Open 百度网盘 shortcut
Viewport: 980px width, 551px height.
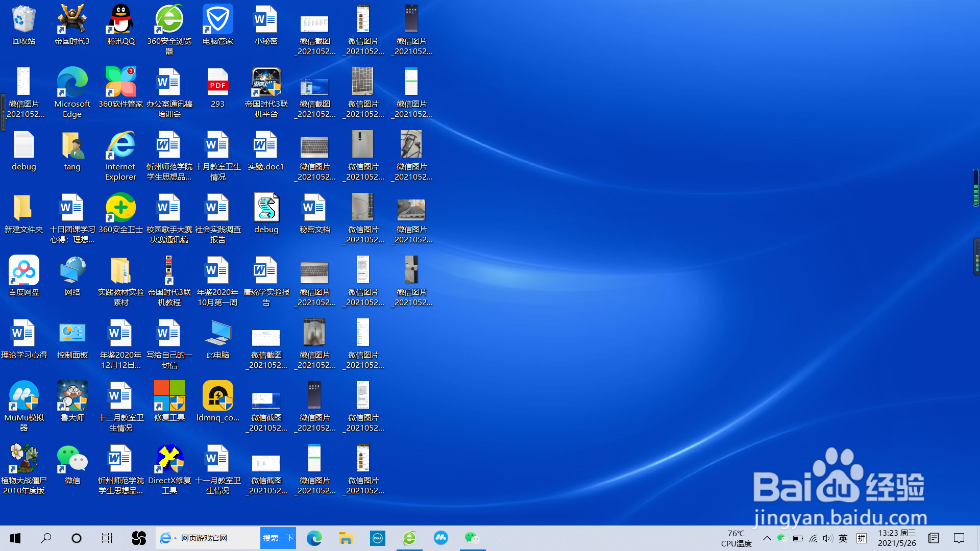pyautogui.click(x=23, y=276)
